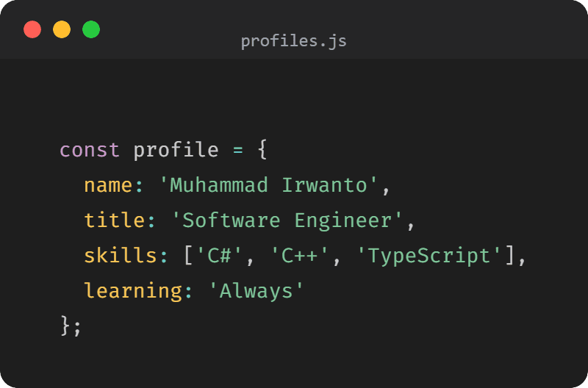Screen dimensions: 588x388
Task: Click the 'TypeScript' skill string
Action: [429, 256]
